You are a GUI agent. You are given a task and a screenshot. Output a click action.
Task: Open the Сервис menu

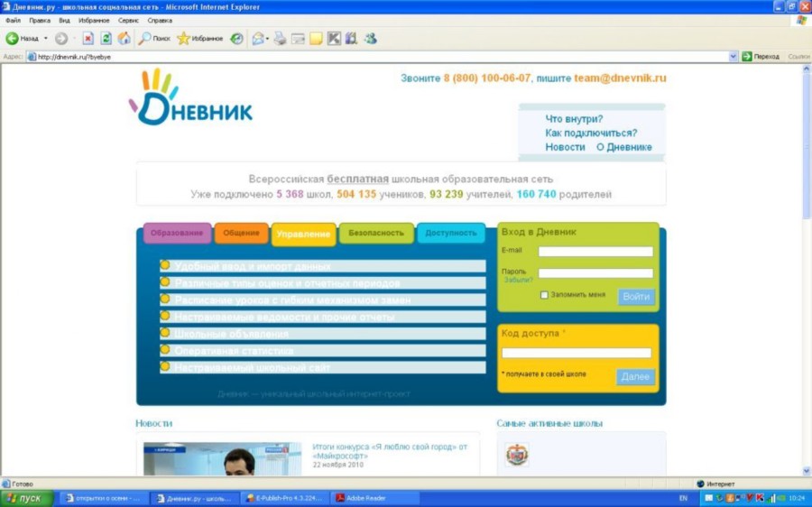[128, 21]
